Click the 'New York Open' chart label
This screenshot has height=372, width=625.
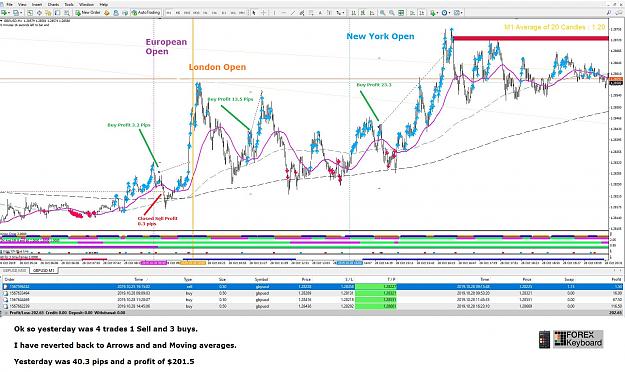tap(380, 36)
